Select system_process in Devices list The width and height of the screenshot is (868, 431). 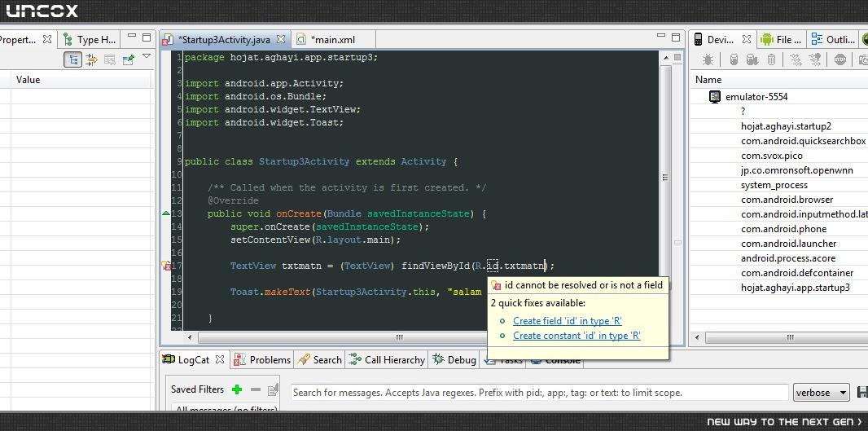tap(774, 185)
